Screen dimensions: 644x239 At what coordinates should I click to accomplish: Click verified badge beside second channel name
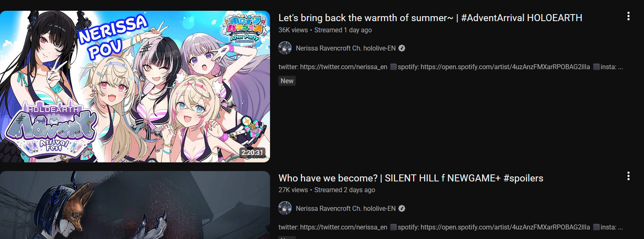tap(402, 208)
